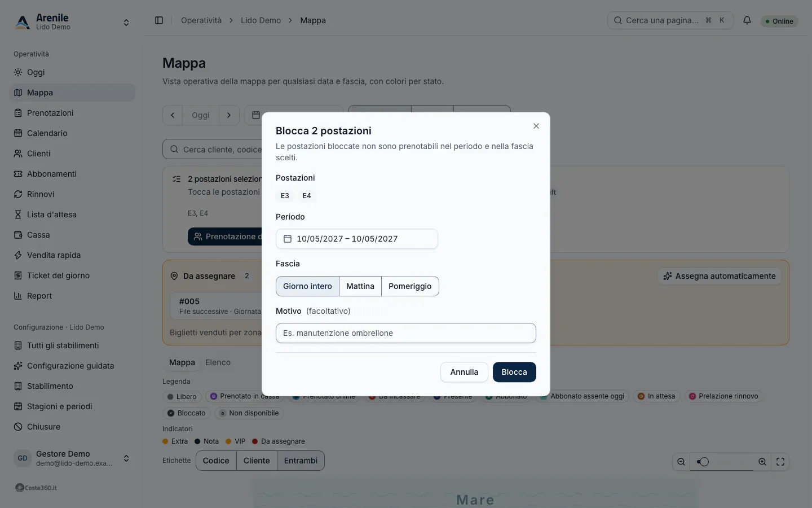Image resolution: width=812 pixels, height=508 pixels.
Task: Set Etichette to Entrambi
Action: tap(301, 461)
